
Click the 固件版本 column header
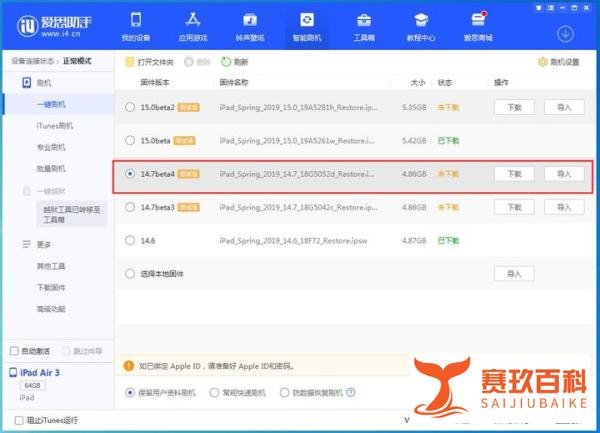(155, 82)
